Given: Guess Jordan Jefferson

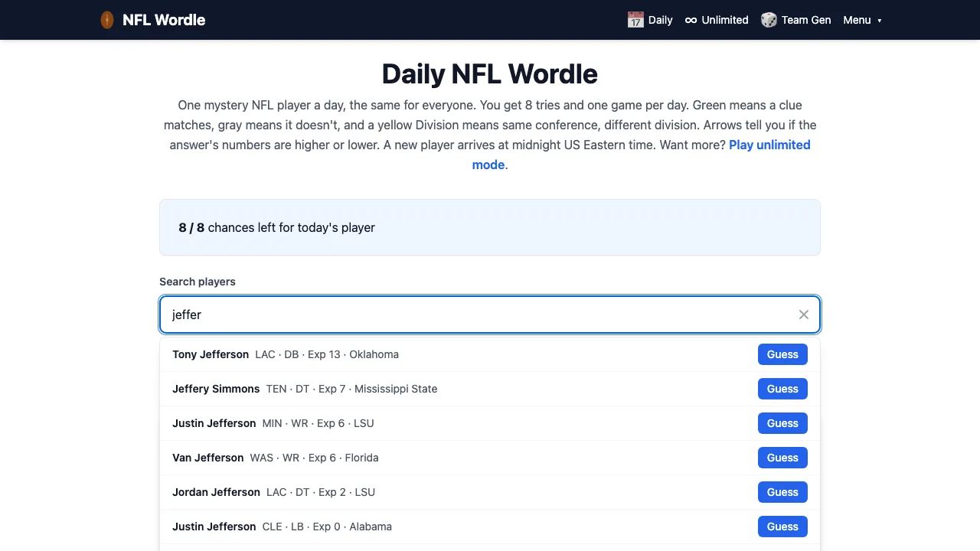Looking at the screenshot, I should pos(782,492).
